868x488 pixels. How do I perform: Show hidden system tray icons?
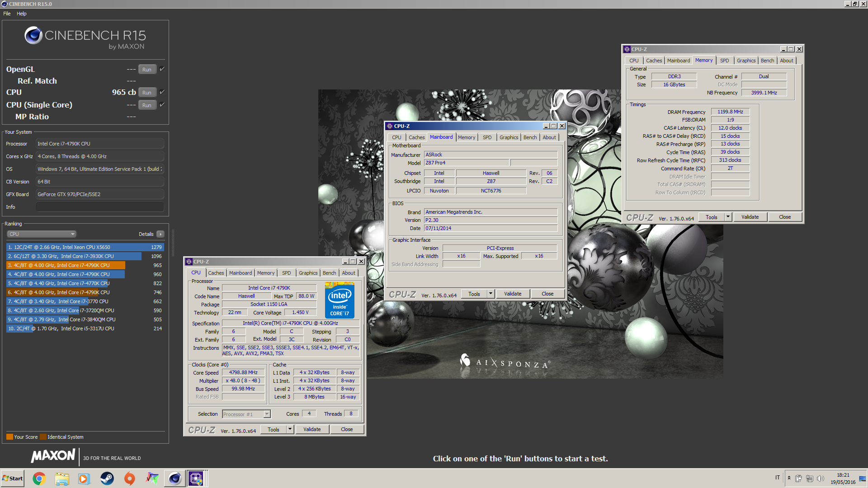coord(789,478)
